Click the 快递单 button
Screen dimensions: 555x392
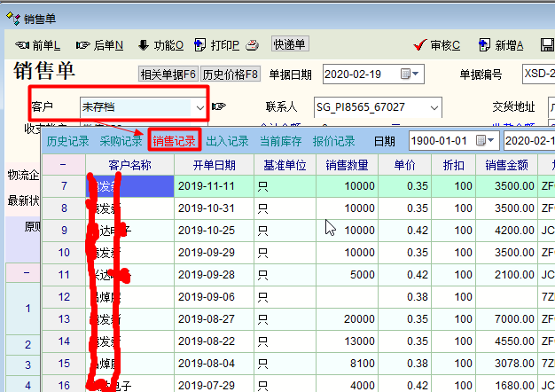pyautogui.click(x=290, y=45)
